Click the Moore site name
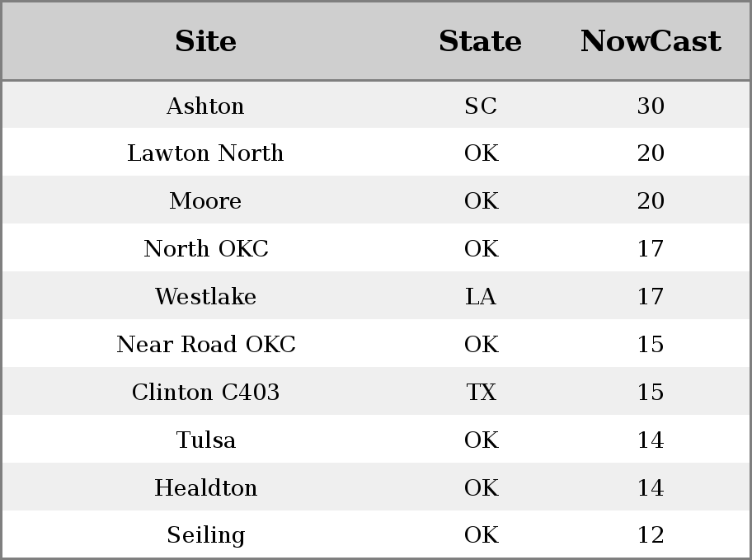Viewport: 752px width, 560px height. click(x=205, y=200)
